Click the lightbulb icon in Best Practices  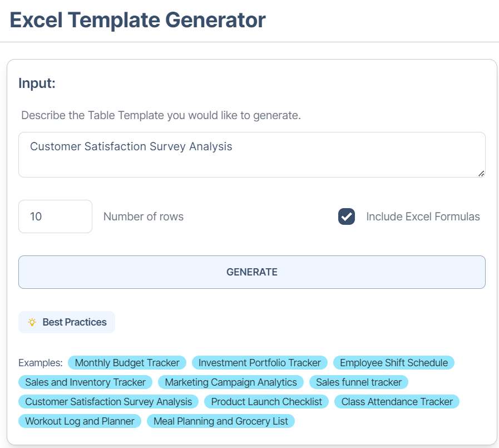[32, 322]
